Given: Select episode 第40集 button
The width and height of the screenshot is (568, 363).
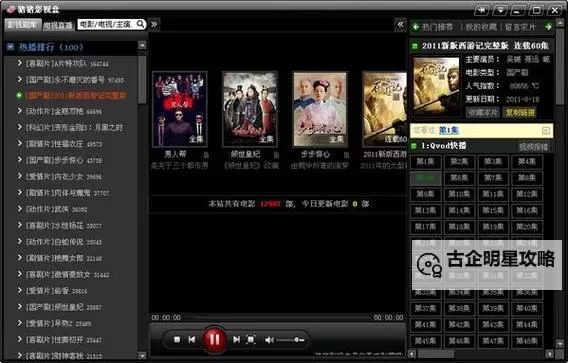Looking at the screenshot, I should click(x=527, y=308).
